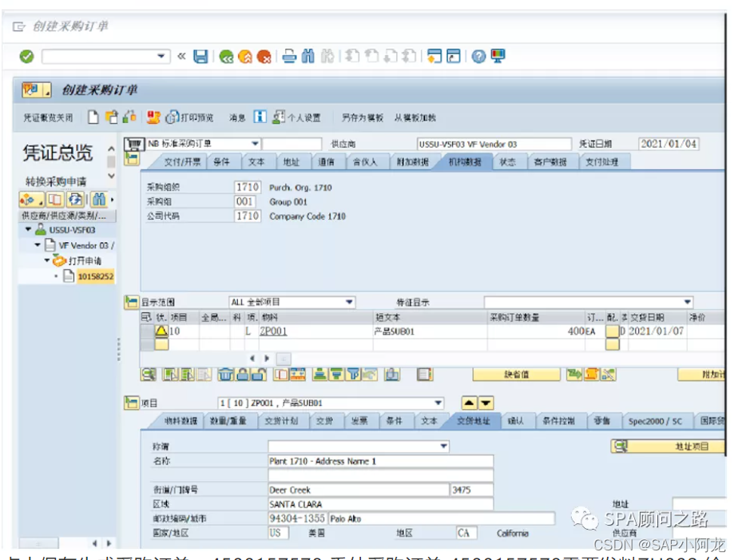Click binoculars icon in document overview toolbar
738x560 pixels.
(x=99, y=200)
